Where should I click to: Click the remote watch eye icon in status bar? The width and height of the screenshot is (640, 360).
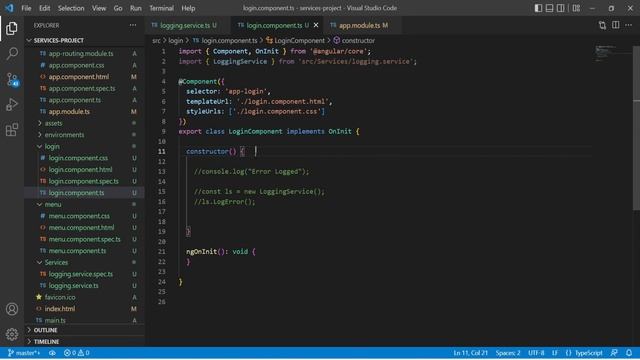(52, 353)
